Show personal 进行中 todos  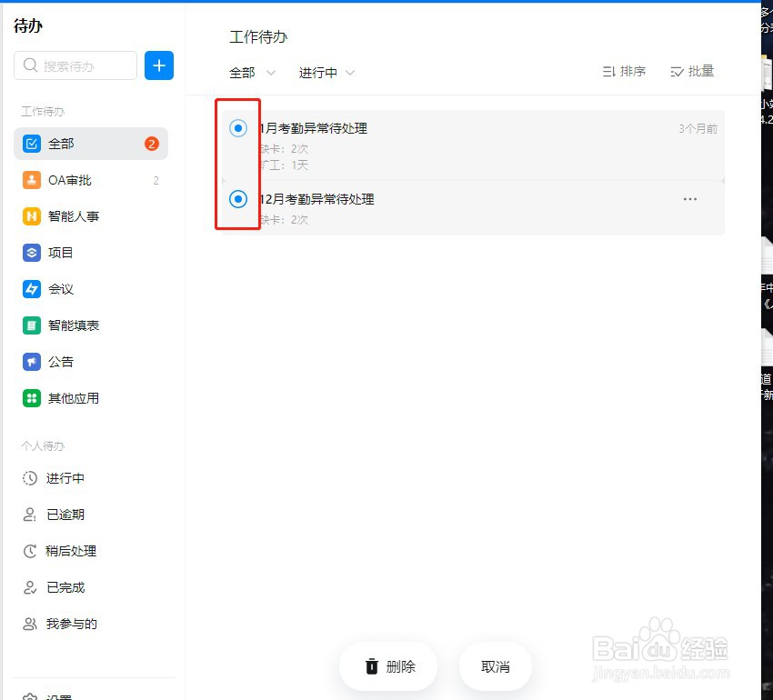(91, 478)
